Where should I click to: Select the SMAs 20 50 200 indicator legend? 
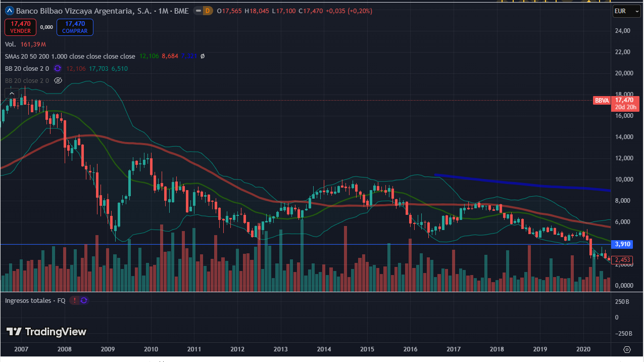pyautogui.click(x=70, y=57)
